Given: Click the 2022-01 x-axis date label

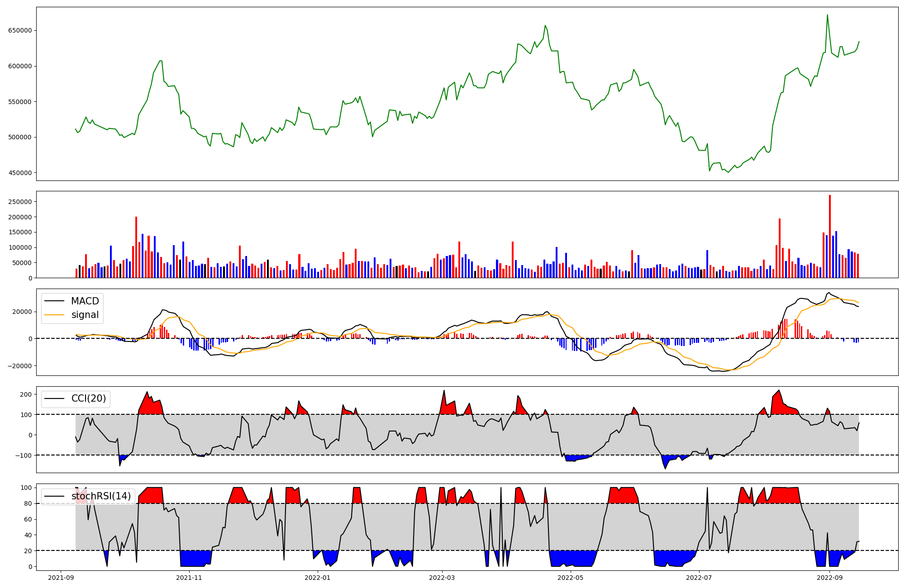Looking at the screenshot, I should coord(318,578).
